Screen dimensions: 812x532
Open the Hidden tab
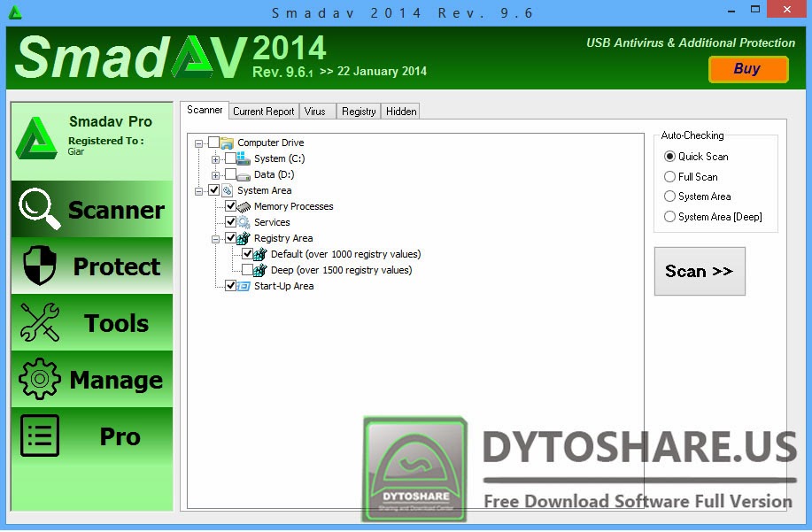[x=401, y=112]
